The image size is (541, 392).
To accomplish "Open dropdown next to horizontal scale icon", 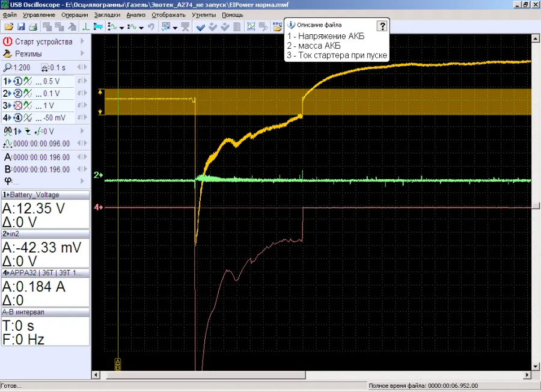I will click(x=141, y=27).
